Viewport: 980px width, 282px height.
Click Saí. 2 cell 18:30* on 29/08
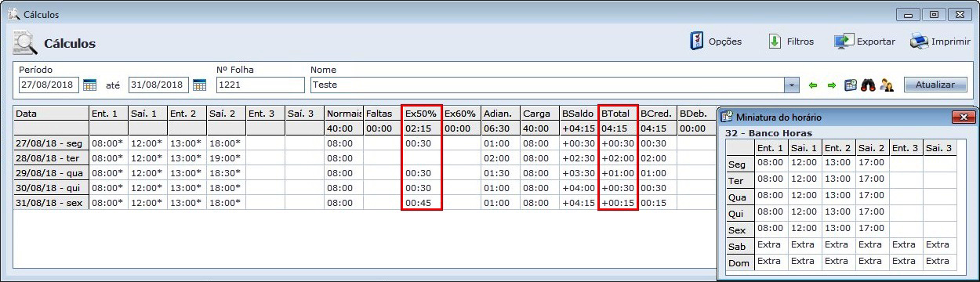[x=226, y=172]
